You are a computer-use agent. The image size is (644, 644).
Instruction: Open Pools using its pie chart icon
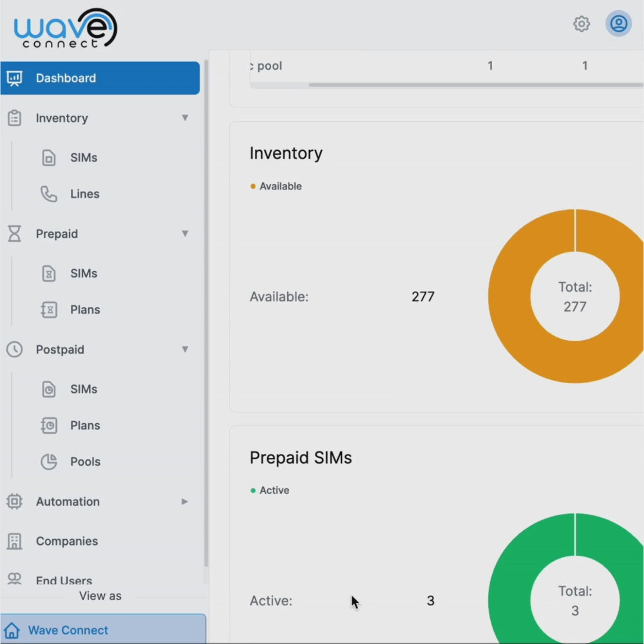[x=49, y=461]
